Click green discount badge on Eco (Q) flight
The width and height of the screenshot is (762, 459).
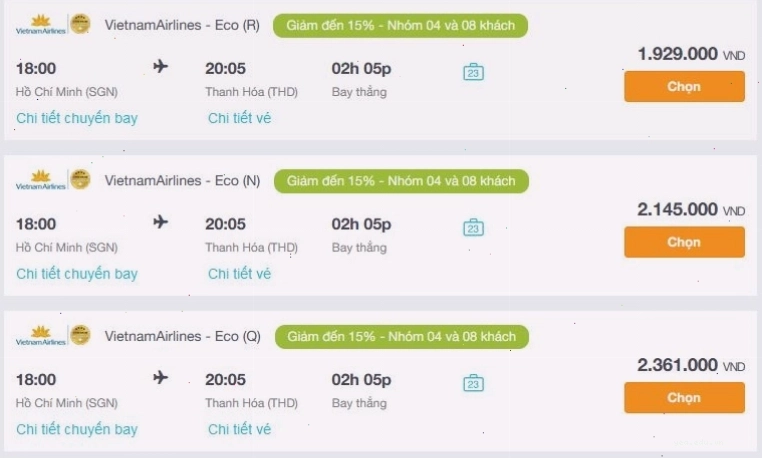click(x=402, y=337)
